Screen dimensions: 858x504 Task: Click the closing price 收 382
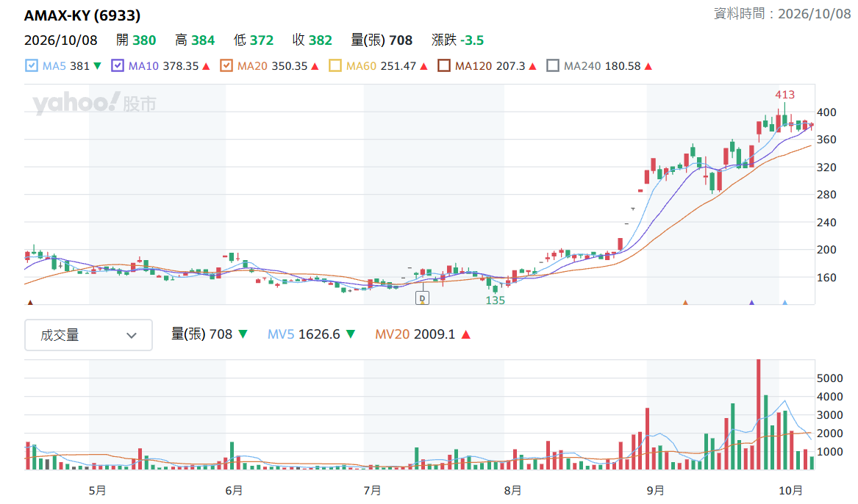click(x=312, y=40)
